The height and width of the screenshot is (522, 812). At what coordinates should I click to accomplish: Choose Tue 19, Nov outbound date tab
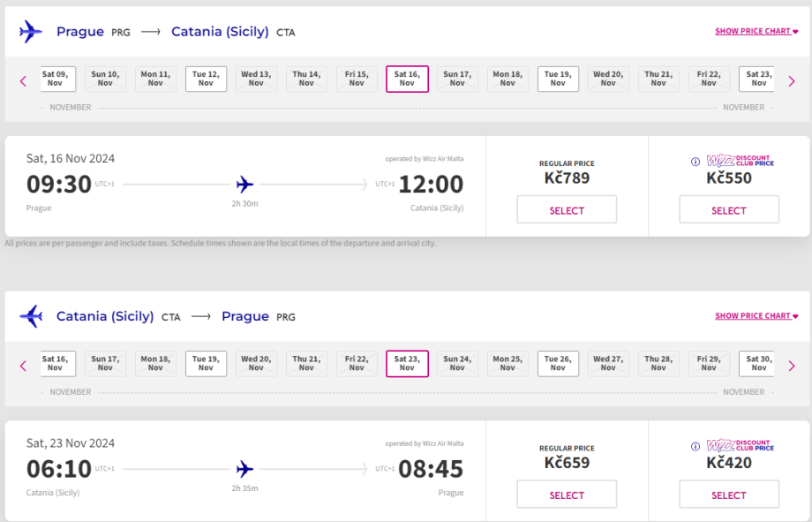[x=558, y=79]
